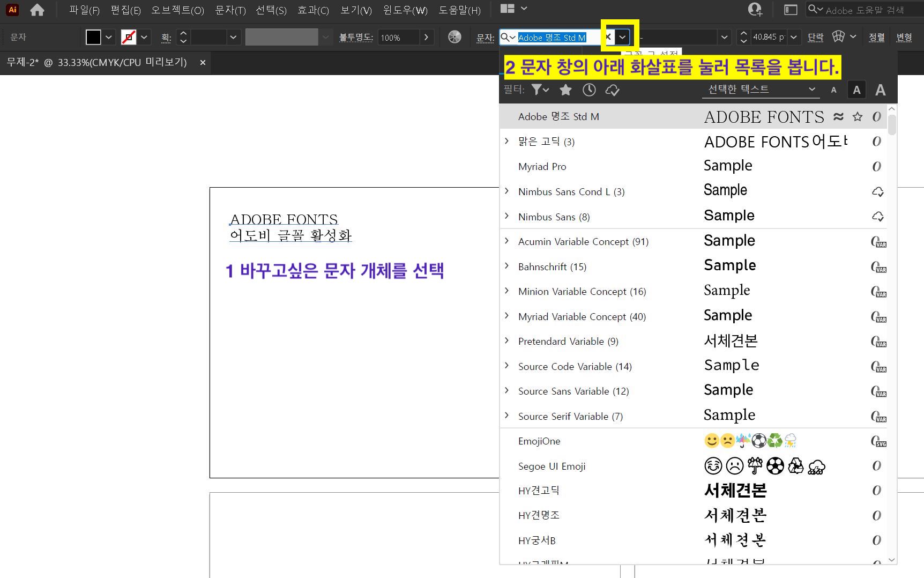Viewport: 924px width, 578px height.
Task: Expand the 맑은 고딕 font family
Action: point(507,141)
